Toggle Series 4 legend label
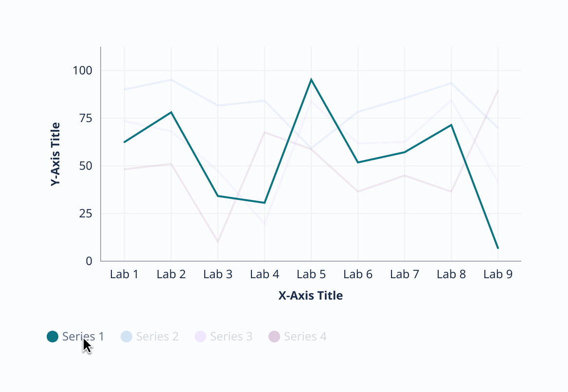The height and width of the screenshot is (392, 568). [x=305, y=336]
